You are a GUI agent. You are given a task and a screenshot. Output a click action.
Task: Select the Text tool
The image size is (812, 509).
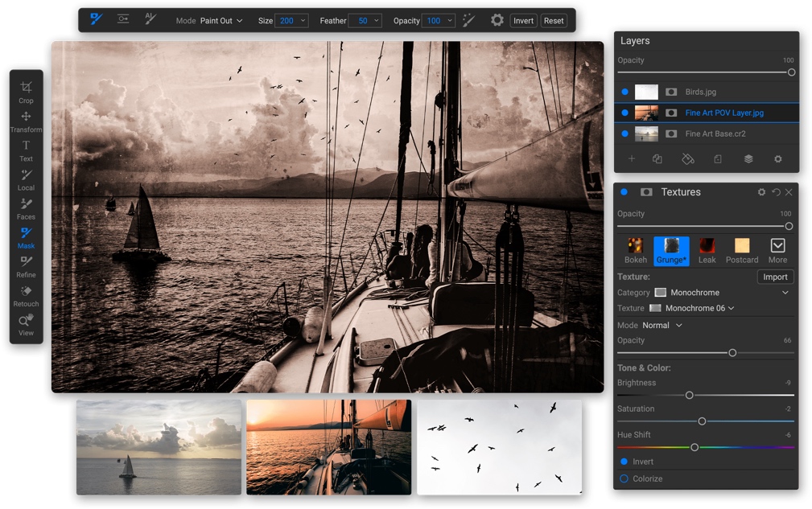pos(26,150)
